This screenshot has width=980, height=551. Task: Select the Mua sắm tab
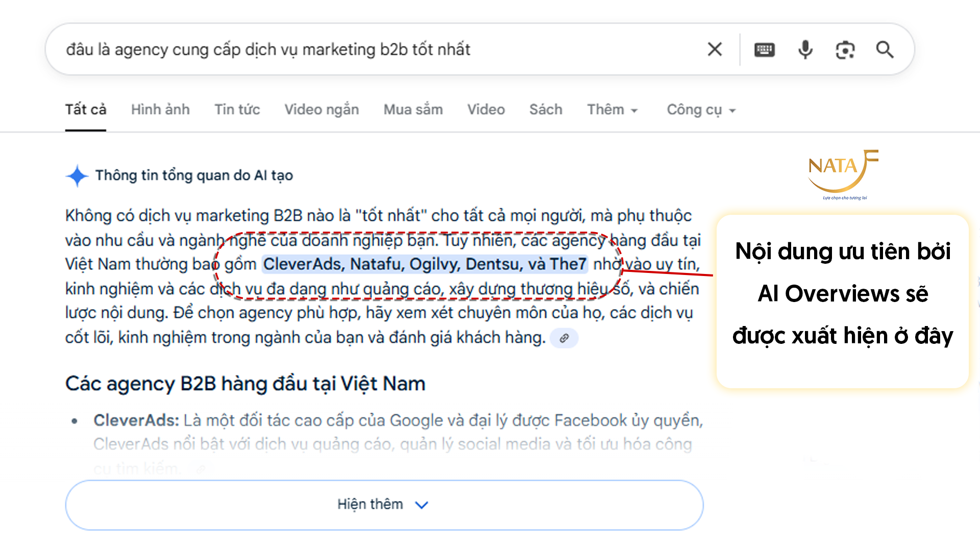(413, 110)
